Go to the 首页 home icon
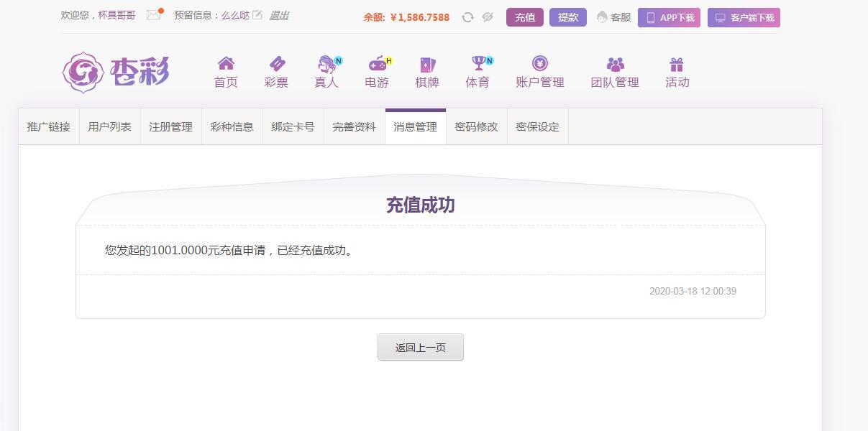 [226, 64]
